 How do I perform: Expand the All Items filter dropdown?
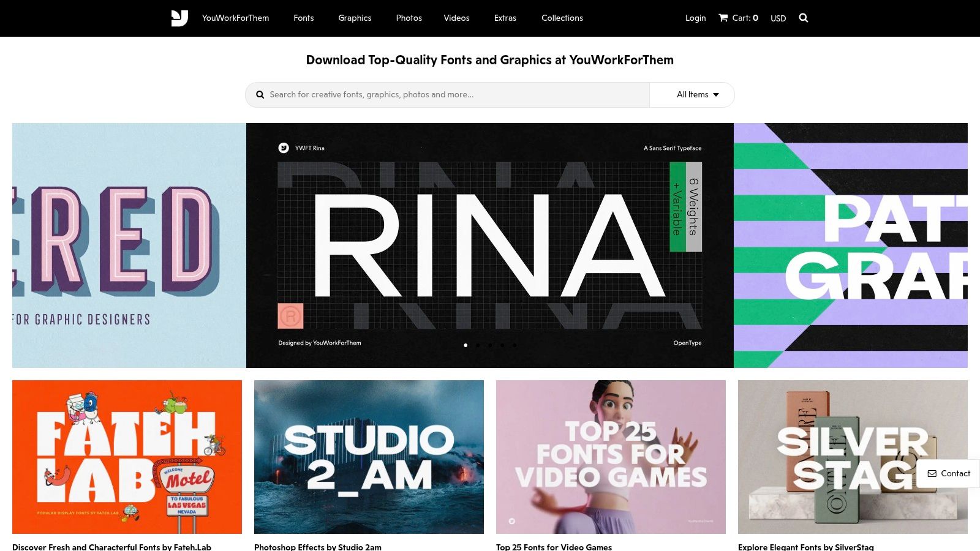coord(698,95)
